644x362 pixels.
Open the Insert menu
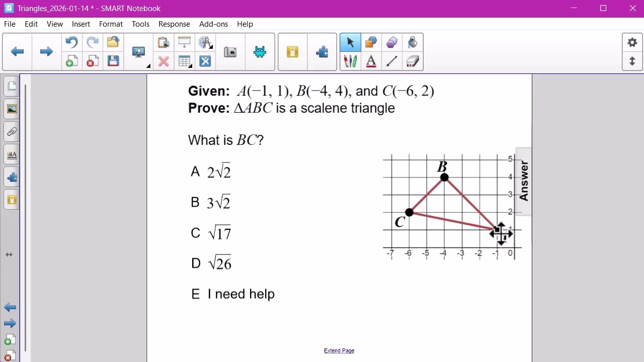pos(81,24)
